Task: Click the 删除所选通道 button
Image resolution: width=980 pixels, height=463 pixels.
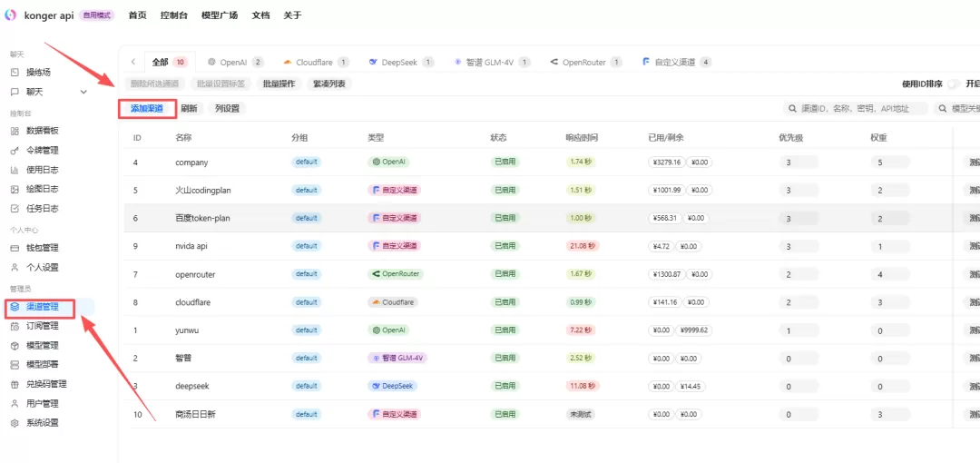Action: point(154,84)
